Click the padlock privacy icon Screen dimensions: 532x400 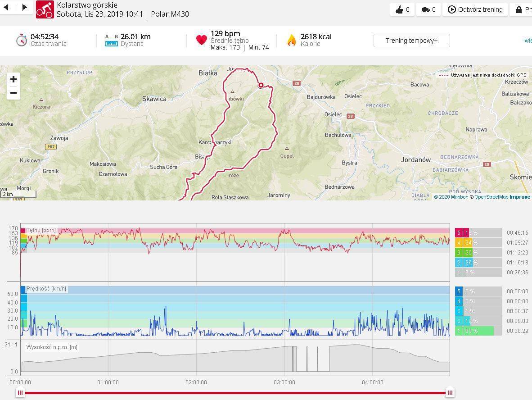coord(519,9)
